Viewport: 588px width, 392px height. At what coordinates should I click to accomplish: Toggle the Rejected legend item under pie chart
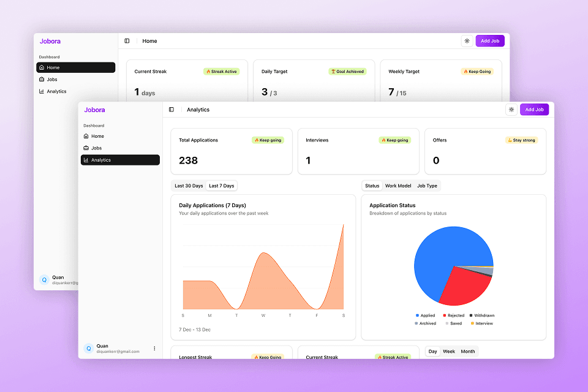coord(453,315)
